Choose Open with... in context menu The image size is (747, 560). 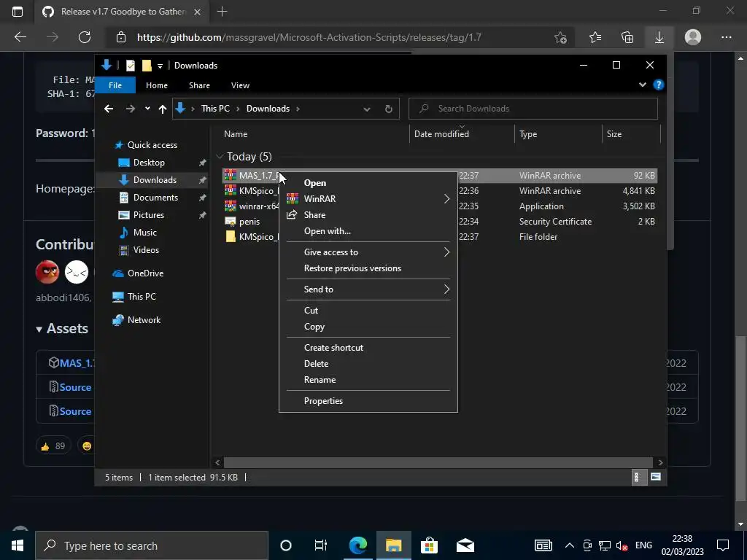pos(368,231)
